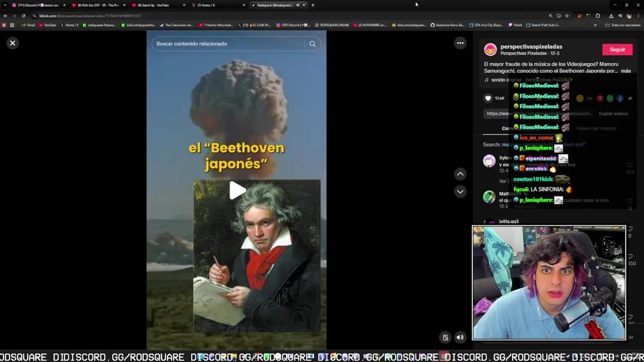Open the Gmail bookmark
The height and width of the screenshot is (362, 644).
pyautogui.click(x=29, y=25)
